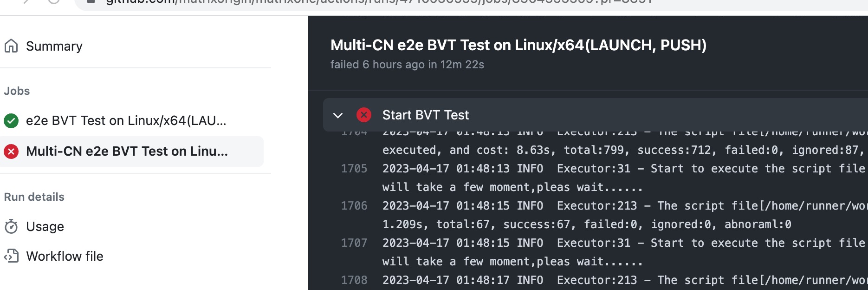This screenshot has width=868, height=290.
Task: Click log line number 1705
Action: tap(354, 169)
